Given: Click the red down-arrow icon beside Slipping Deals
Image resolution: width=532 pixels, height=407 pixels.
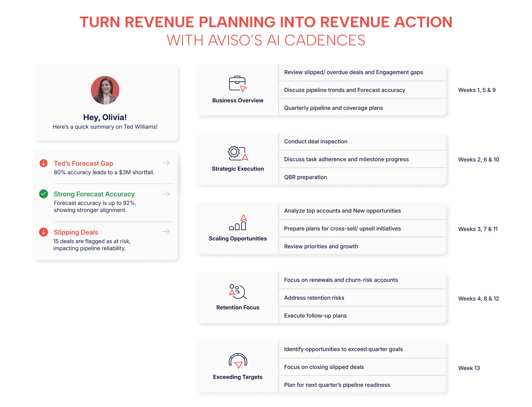Looking at the screenshot, I should [x=44, y=232].
